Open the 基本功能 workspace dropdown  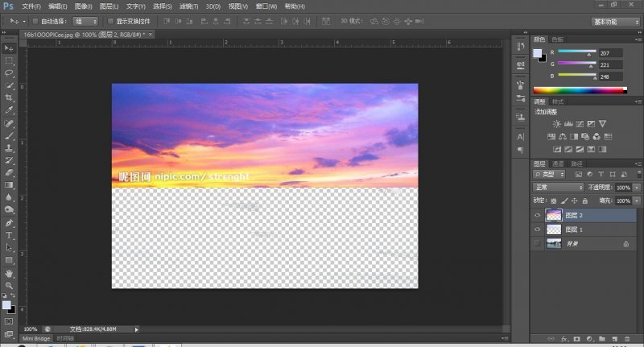click(617, 22)
